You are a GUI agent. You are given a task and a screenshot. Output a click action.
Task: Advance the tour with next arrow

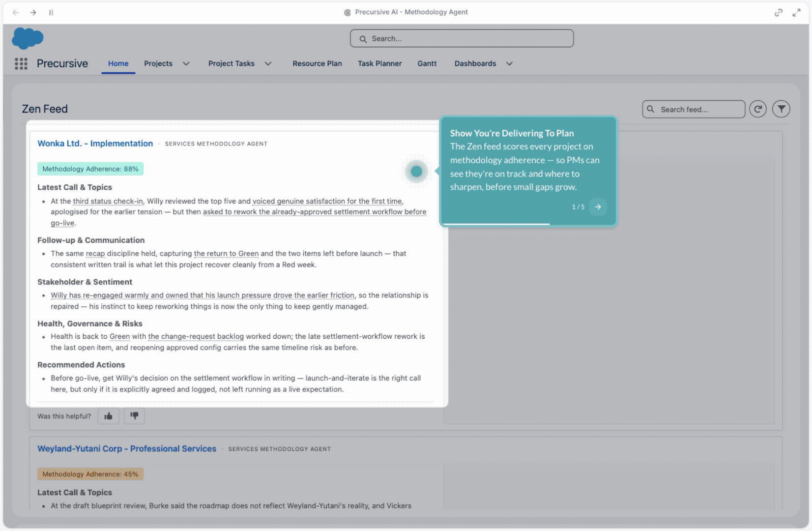[x=598, y=207]
